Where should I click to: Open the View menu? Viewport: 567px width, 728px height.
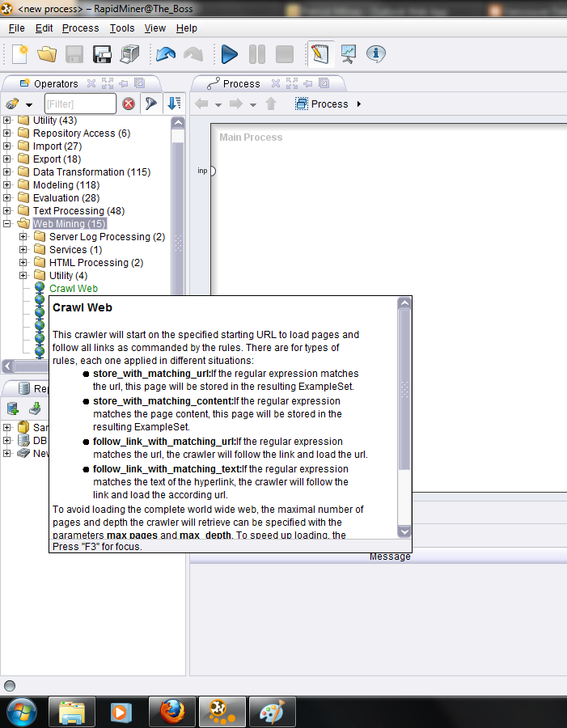coord(155,28)
